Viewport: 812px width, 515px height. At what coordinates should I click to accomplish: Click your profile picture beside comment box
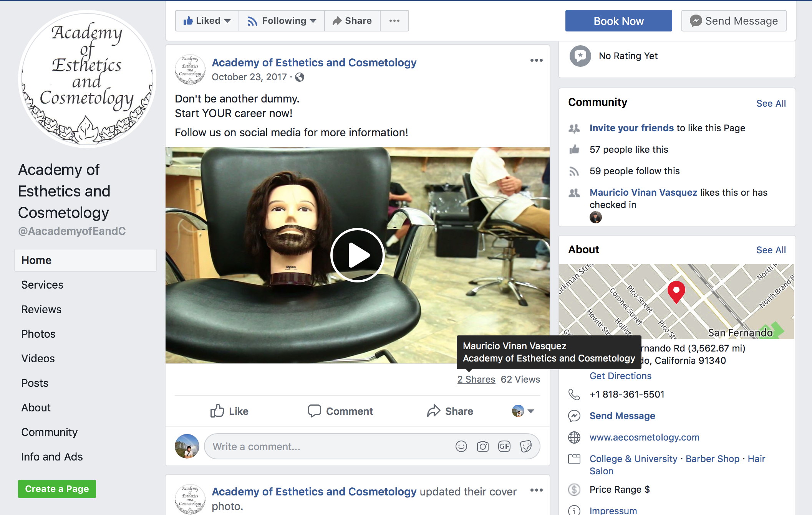[187, 446]
